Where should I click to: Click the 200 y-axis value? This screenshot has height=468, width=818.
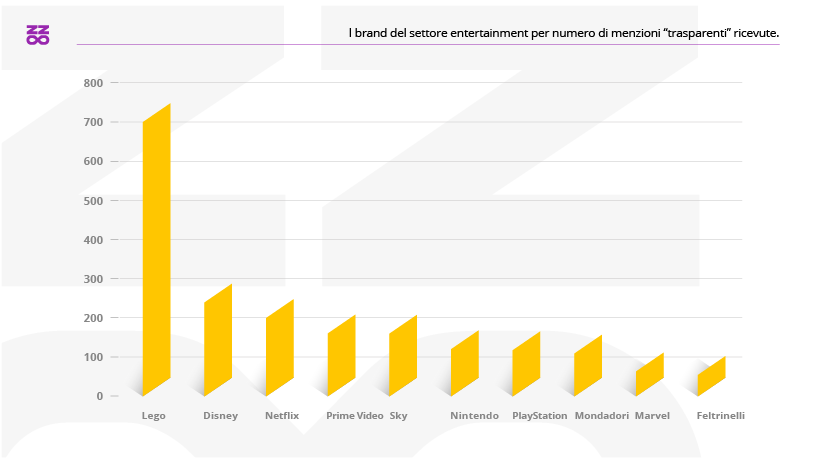(93, 318)
